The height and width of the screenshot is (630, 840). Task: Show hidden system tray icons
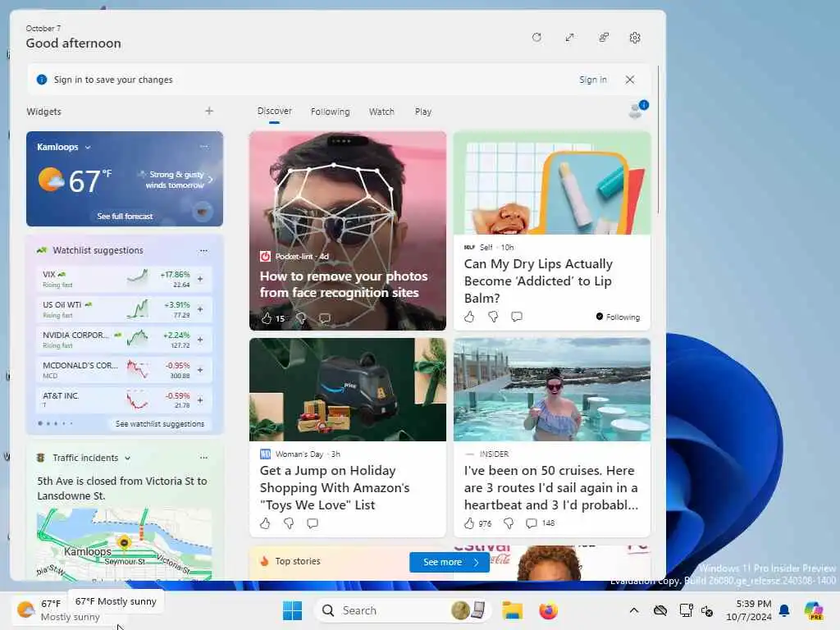tap(634, 610)
